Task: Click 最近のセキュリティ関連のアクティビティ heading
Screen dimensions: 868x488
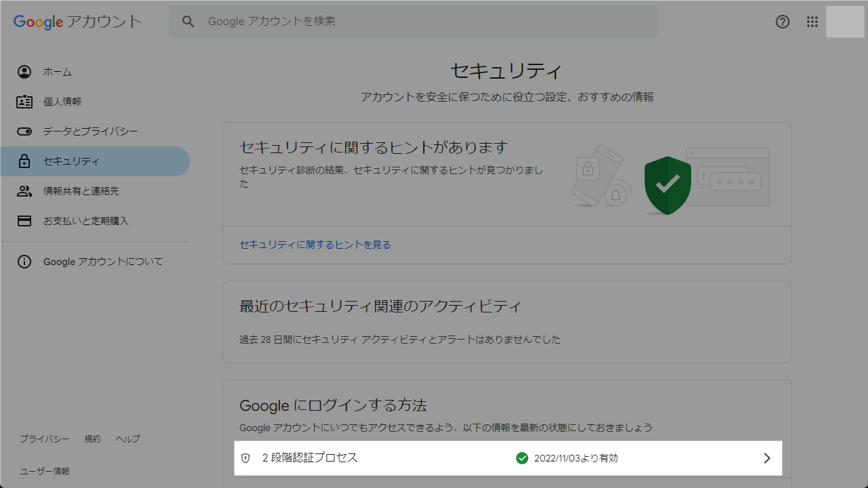Action: click(380, 306)
